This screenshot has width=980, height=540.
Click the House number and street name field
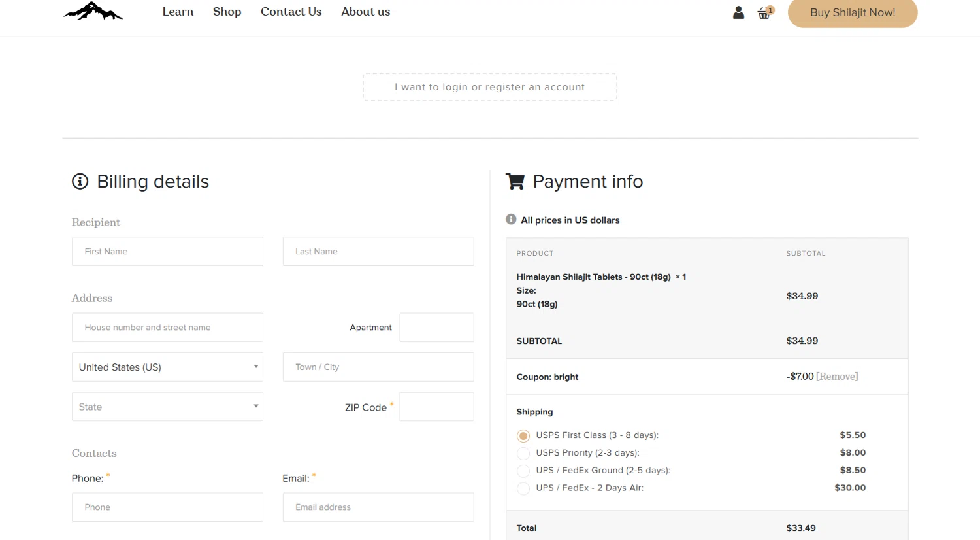click(x=167, y=328)
